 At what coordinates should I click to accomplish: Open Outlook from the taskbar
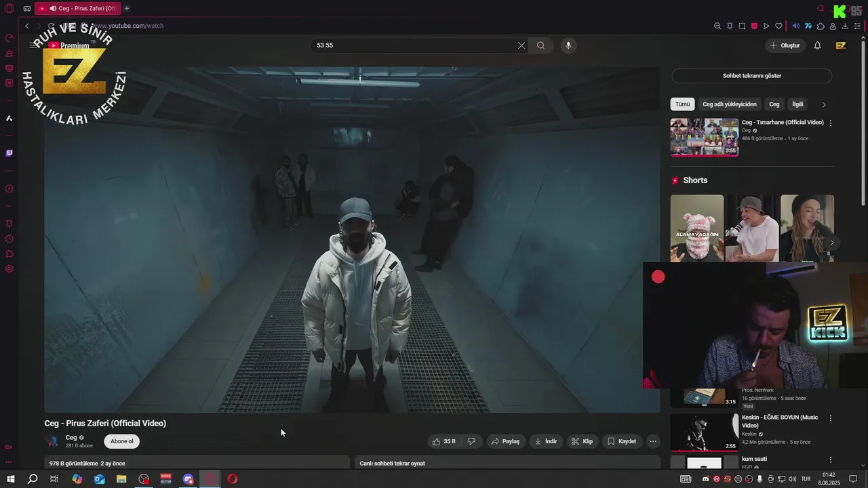click(x=100, y=479)
